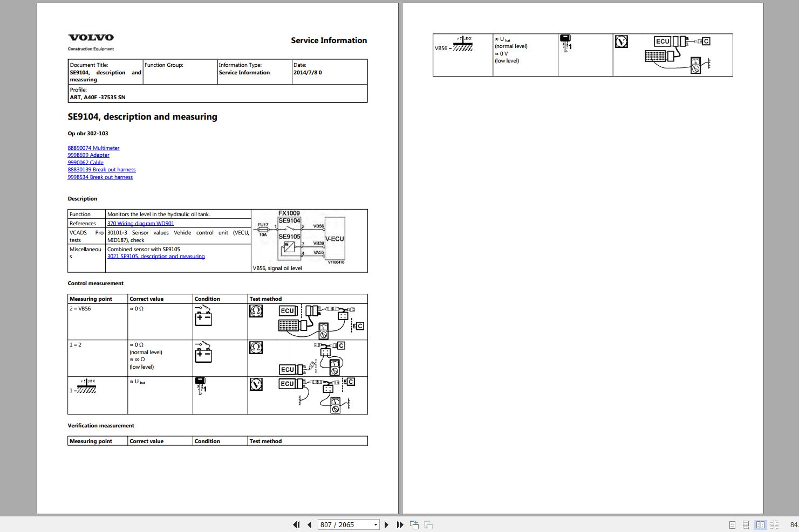Image resolution: width=799 pixels, height=532 pixels.
Task: Click the next view navigation icon
Action: click(428, 524)
